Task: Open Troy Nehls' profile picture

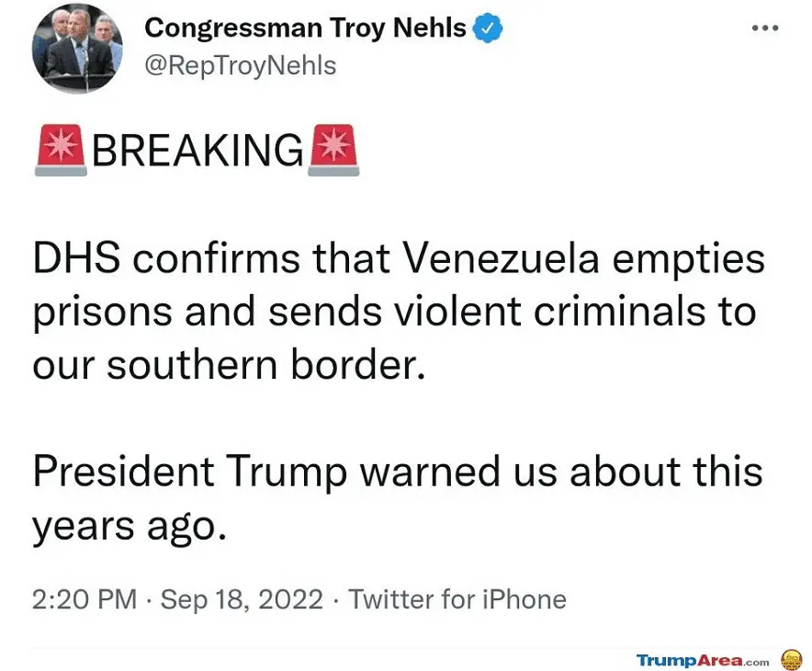Action: [x=76, y=48]
